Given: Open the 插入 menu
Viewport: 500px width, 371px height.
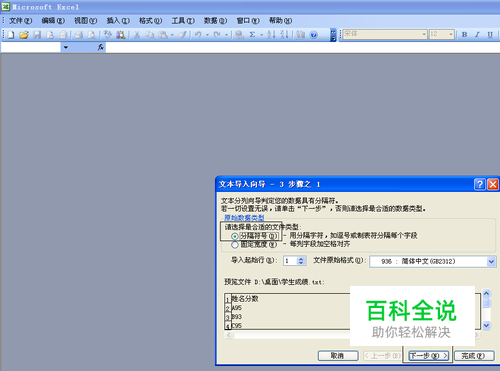Looking at the screenshot, I should click(x=118, y=21).
